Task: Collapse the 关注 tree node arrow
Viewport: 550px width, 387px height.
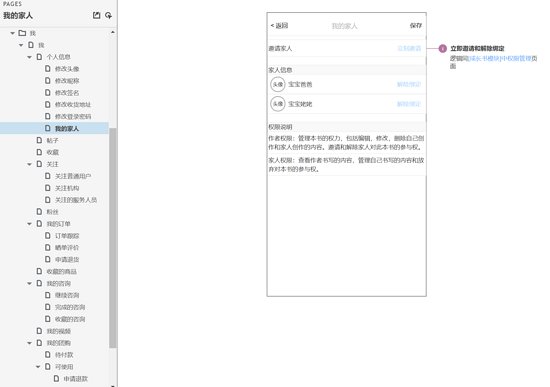Action: click(x=29, y=164)
